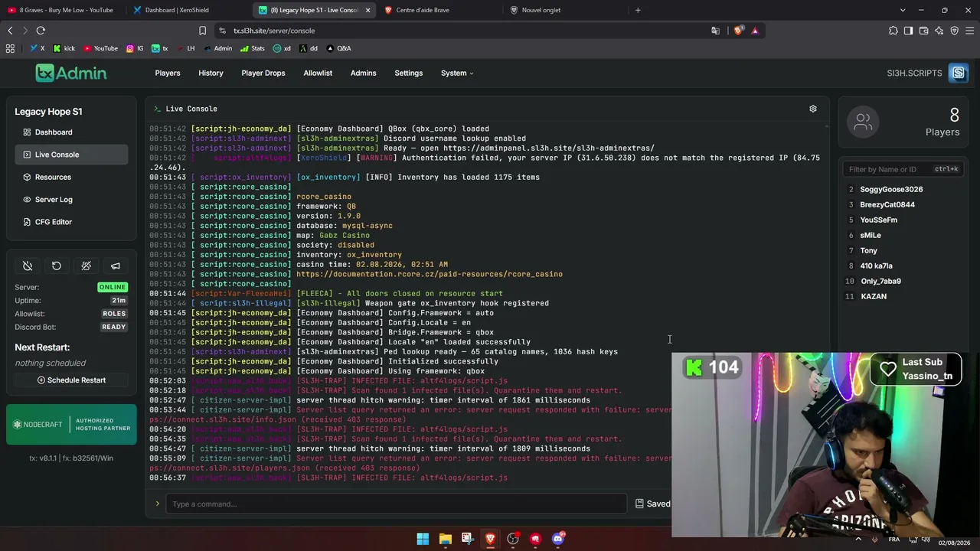Show hidden system tray icons
980x551 pixels.
[857, 539]
